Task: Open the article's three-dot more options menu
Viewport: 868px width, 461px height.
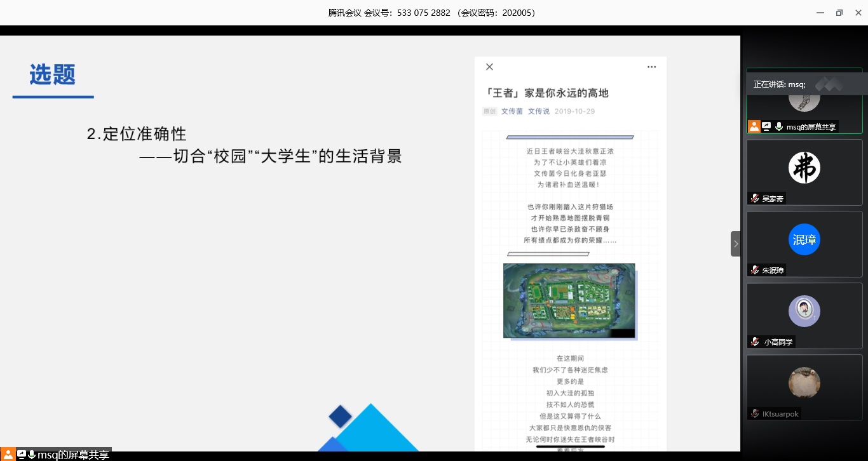Action: [x=651, y=67]
